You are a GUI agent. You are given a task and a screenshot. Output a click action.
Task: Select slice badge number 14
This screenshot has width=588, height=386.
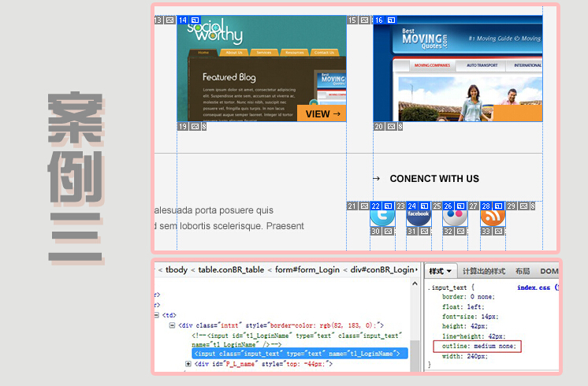click(x=183, y=20)
